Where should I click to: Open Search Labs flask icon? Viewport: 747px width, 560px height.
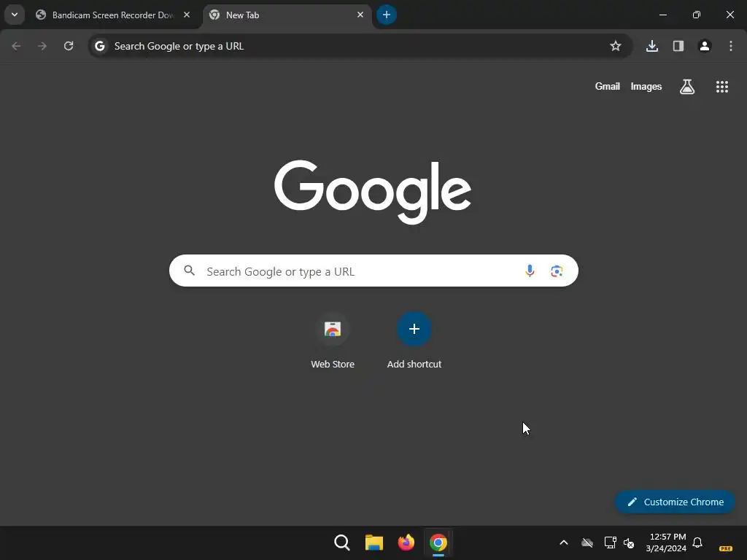(687, 87)
